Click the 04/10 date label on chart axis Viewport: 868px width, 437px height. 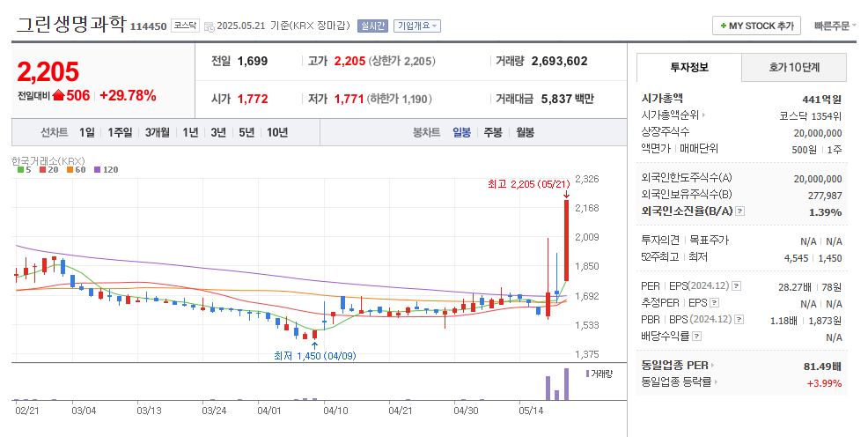click(335, 411)
